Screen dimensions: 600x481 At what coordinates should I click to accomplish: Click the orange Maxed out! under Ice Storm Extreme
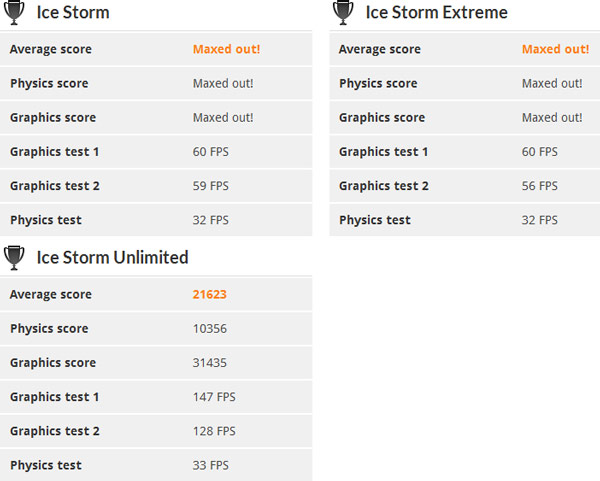[x=555, y=49]
